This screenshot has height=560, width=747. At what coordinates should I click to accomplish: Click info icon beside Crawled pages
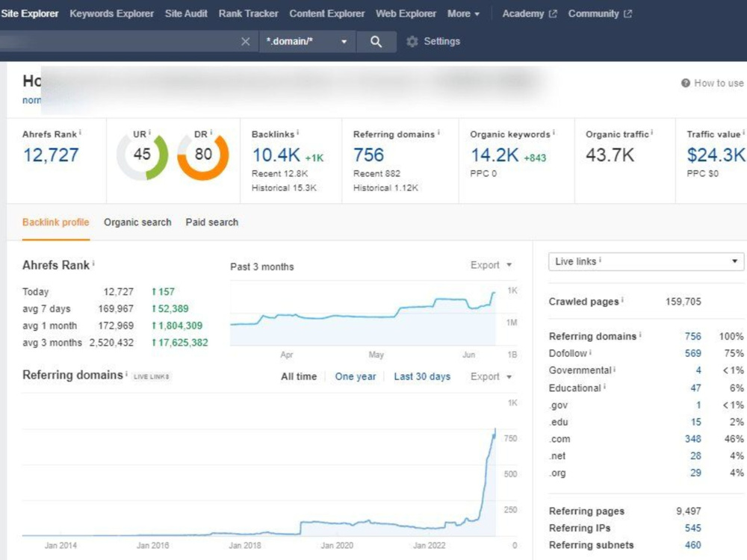click(x=623, y=300)
